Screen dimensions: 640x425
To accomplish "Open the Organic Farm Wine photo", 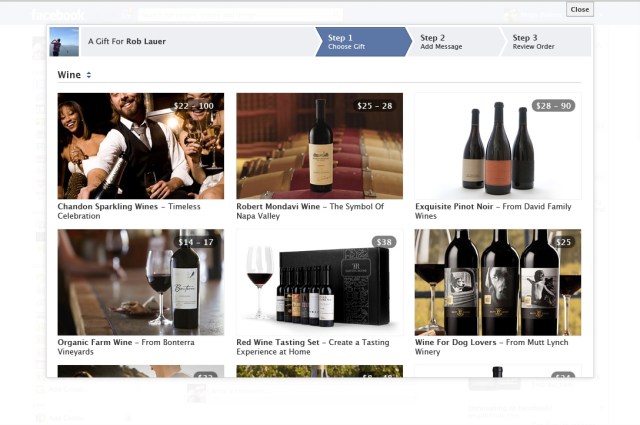I will (141, 282).
